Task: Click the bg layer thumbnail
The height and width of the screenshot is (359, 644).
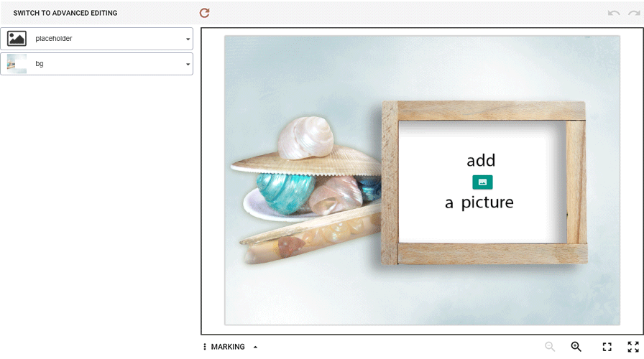Action: point(17,64)
